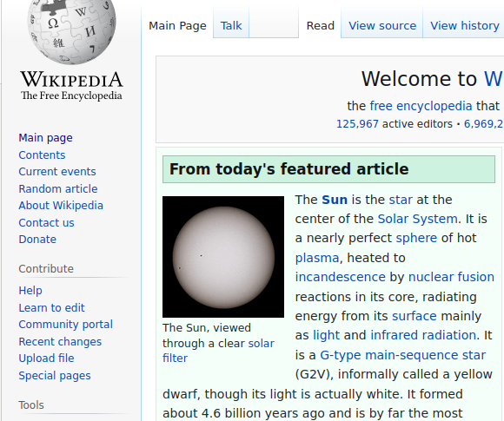
Task: Switch to the Talk tab
Action: coord(231,26)
